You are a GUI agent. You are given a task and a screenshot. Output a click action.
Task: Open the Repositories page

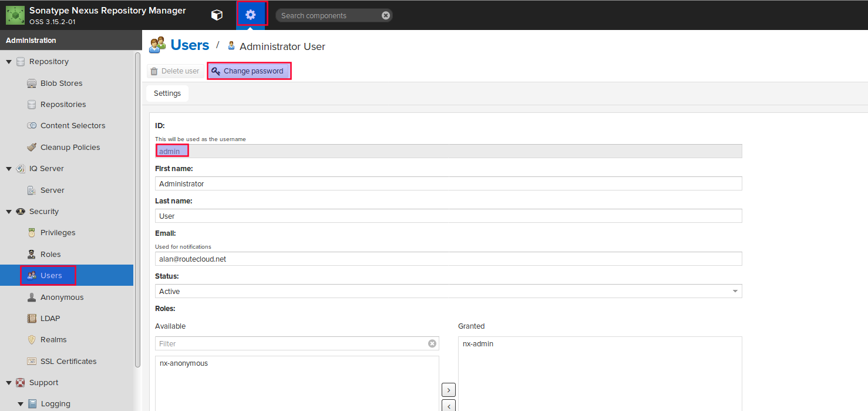63,105
